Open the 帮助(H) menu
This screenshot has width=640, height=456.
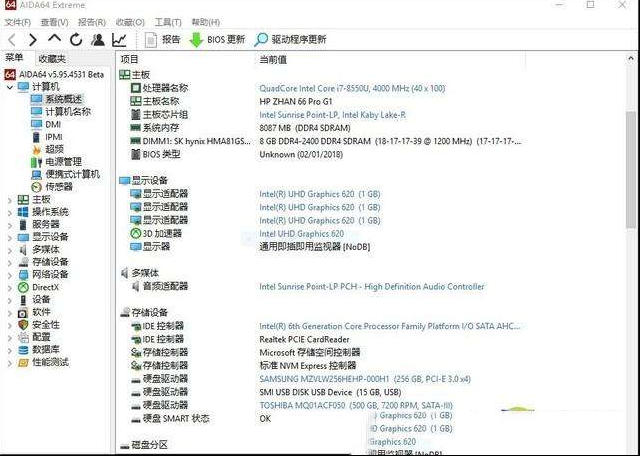coord(206,22)
